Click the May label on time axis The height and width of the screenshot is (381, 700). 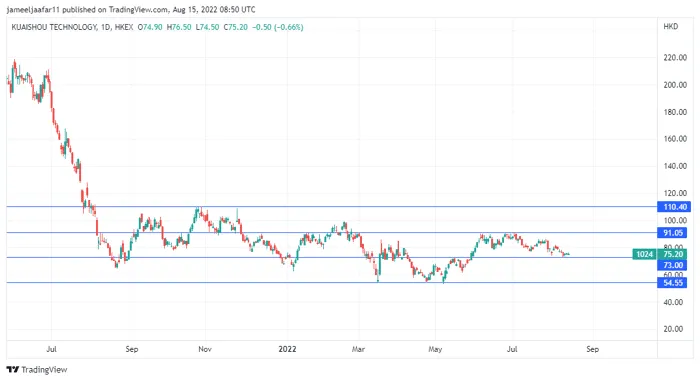tap(435, 349)
